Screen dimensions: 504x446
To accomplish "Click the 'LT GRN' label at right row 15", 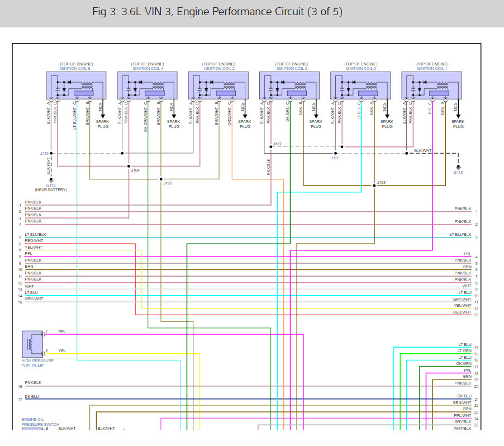I will 464,351.
